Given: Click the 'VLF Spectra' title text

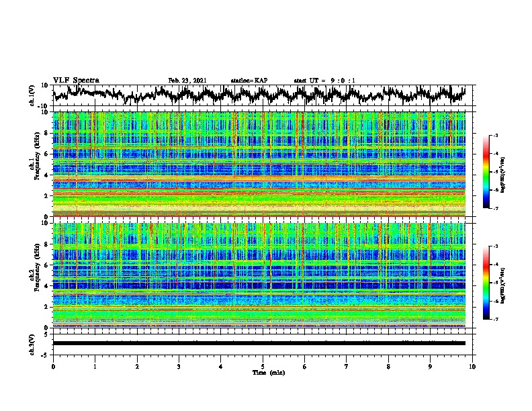Looking at the screenshot, I should (76, 80).
